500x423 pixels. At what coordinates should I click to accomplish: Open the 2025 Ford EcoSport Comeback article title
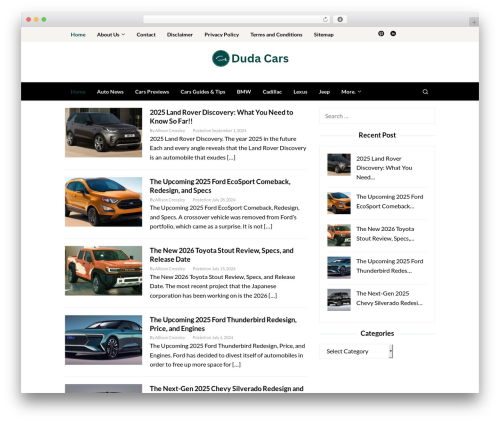220,186
